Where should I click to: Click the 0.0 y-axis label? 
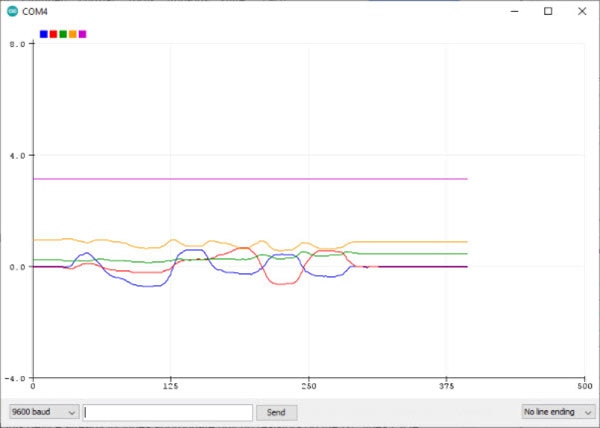[18, 267]
